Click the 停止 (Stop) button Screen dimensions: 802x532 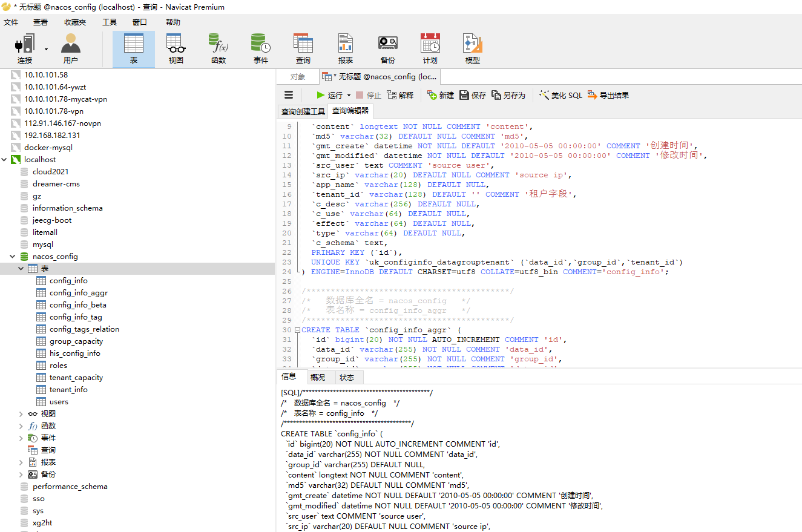click(x=369, y=95)
